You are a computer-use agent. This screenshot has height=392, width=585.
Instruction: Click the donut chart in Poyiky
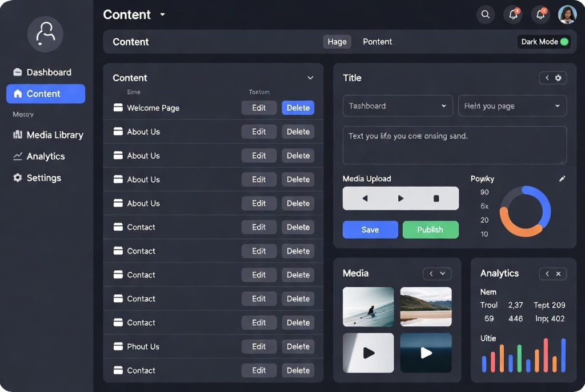pos(525,211)
